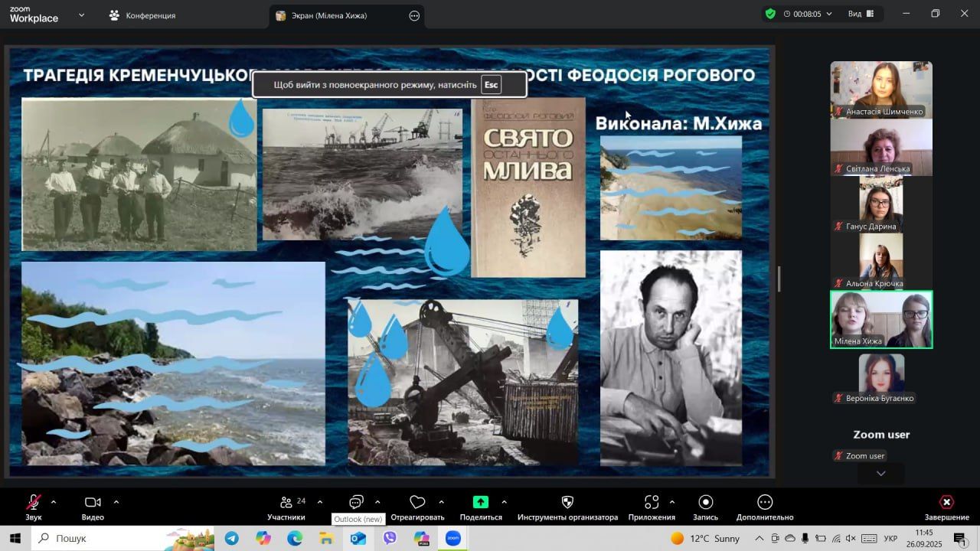980x551 pixels.
Task: Open Host tools shield icon
Action: [567, 503]
